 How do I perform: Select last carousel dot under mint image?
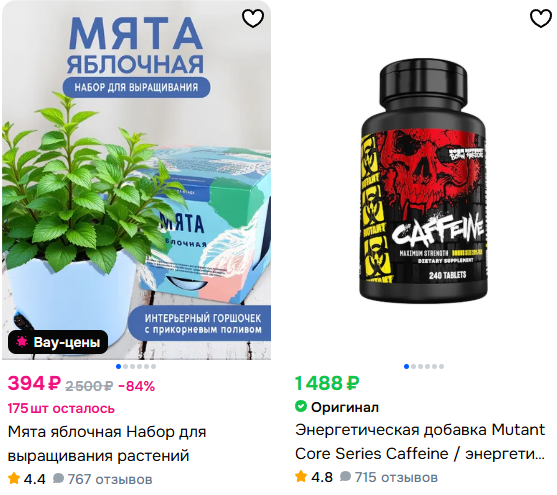[x=153, y=366]
